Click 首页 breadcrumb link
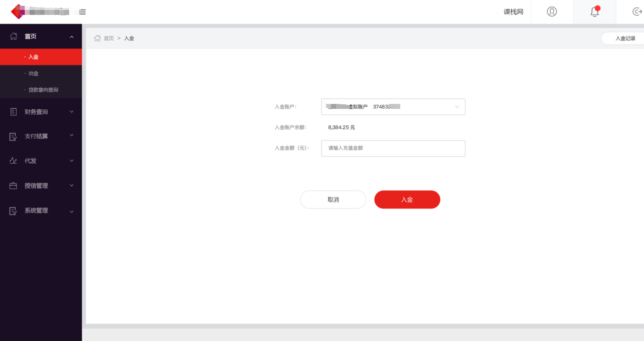644x341 pixels. click(x=109, y=38)
